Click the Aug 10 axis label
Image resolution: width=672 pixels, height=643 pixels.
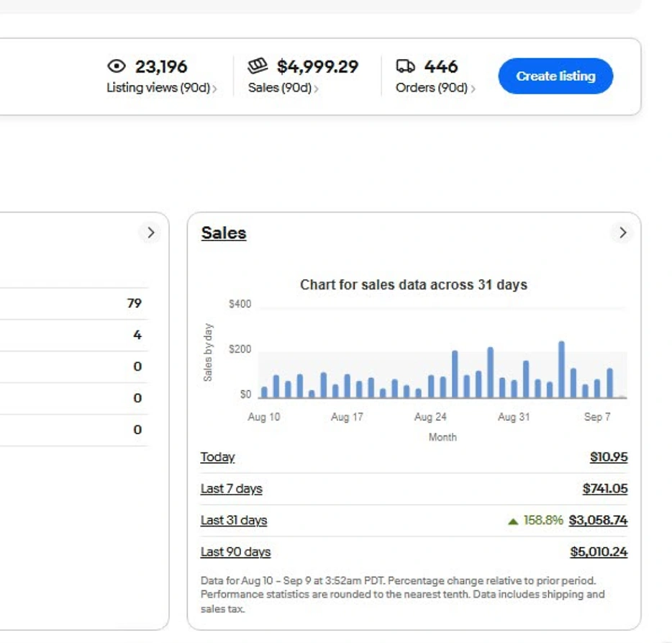tap(263, 417)
